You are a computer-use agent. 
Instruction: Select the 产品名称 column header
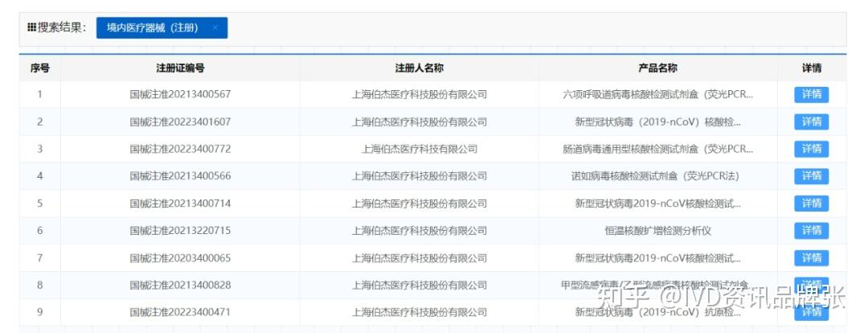(x=657, y=68)
